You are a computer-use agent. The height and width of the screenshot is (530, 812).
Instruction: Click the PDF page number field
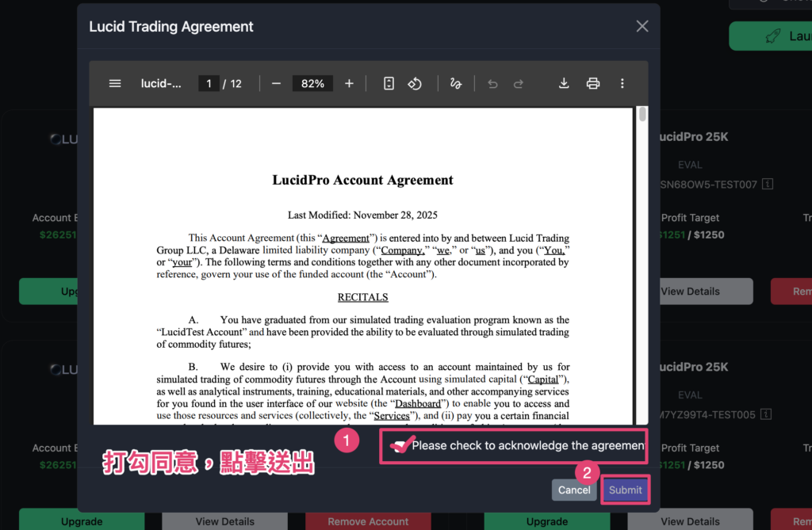[x=209, y=83]
